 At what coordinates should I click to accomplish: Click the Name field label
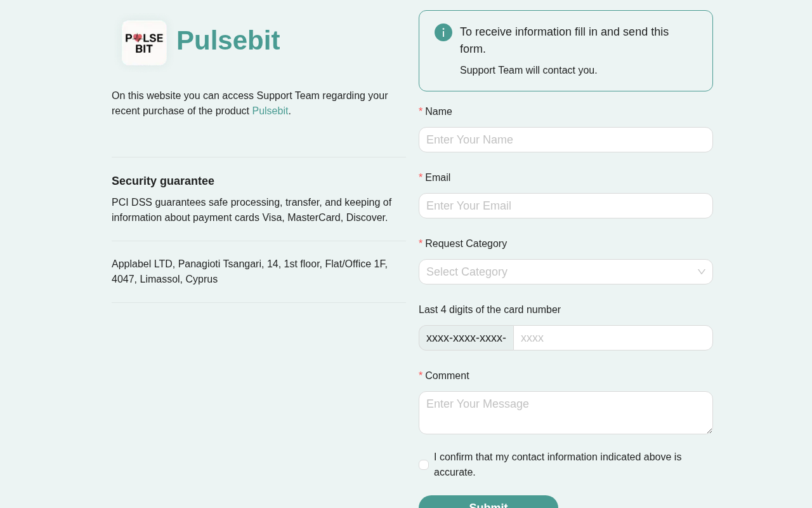tap(438, 112)
